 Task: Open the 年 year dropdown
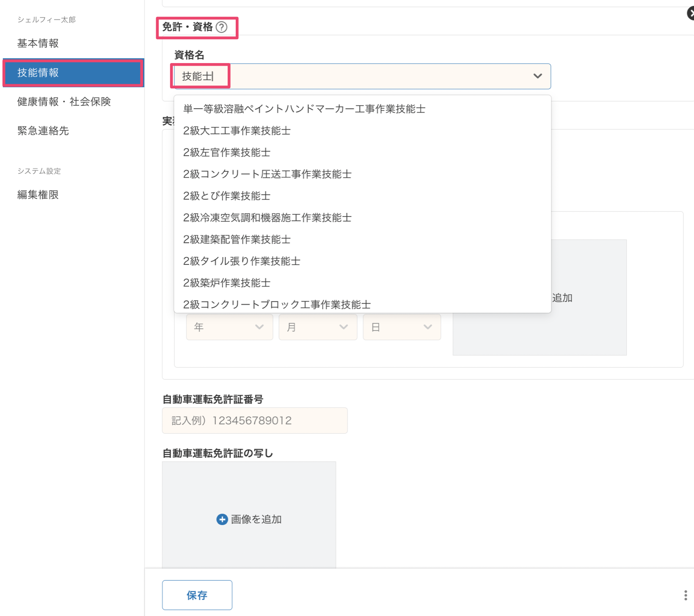click(229, 327)
